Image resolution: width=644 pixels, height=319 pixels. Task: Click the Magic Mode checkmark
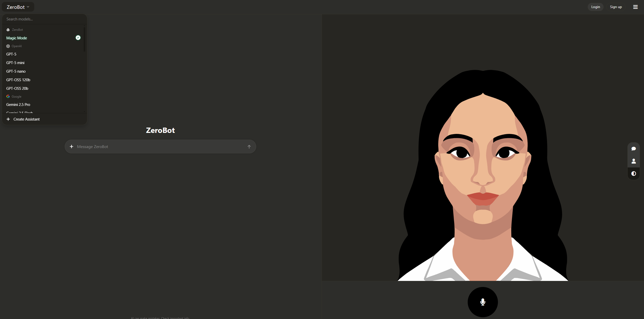tap(78, 38)
